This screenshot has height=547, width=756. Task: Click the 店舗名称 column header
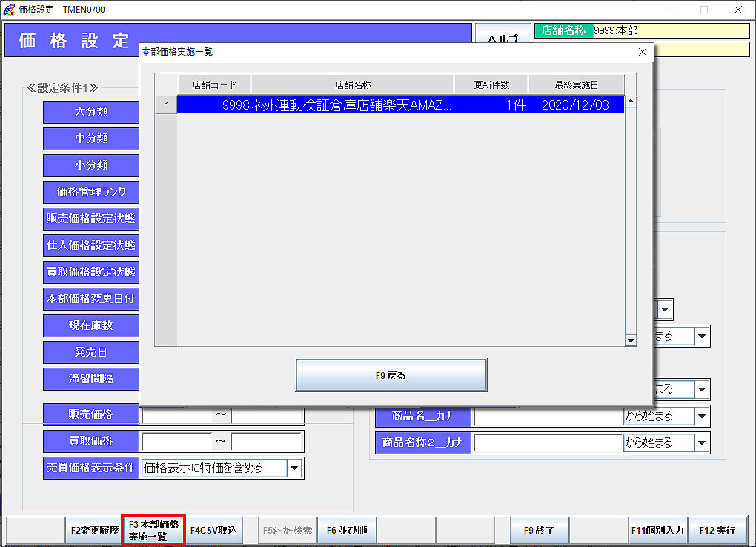352,84
